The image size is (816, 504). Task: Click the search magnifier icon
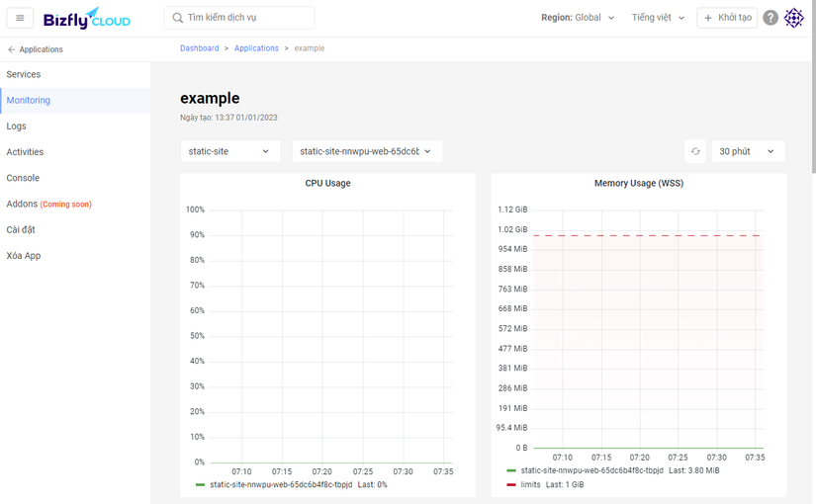pyautogui.click(x=178, y=18)
